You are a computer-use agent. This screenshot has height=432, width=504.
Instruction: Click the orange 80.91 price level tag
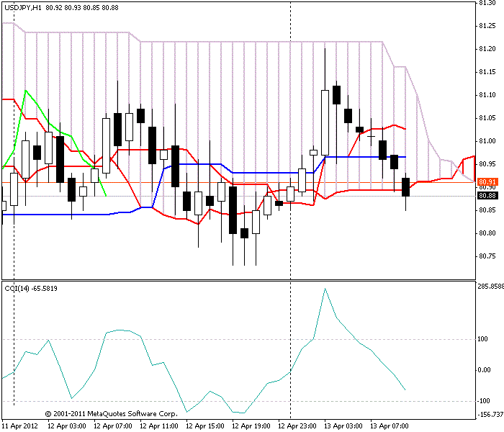[x=487, y=182]
